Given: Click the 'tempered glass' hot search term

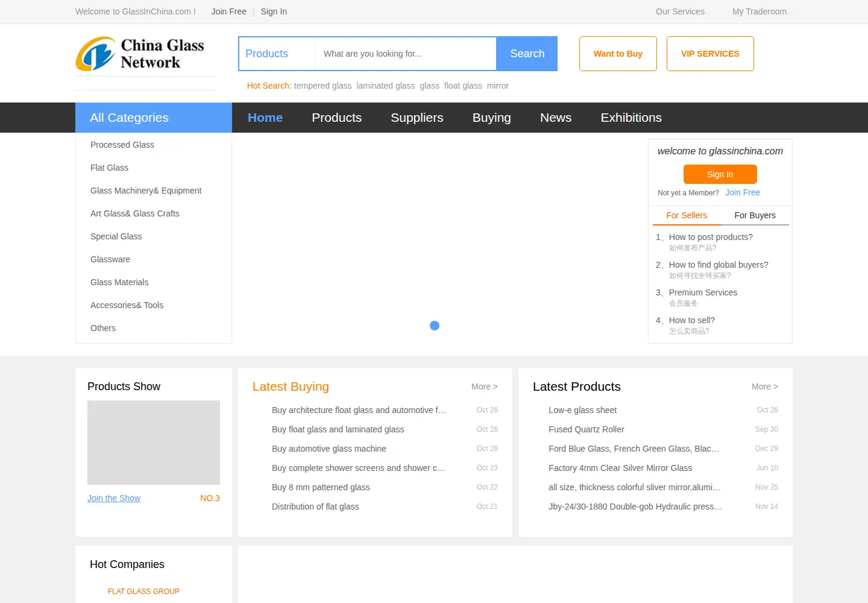Looking at the screenshot, I should pyautogui.click(x=322, y=86).
